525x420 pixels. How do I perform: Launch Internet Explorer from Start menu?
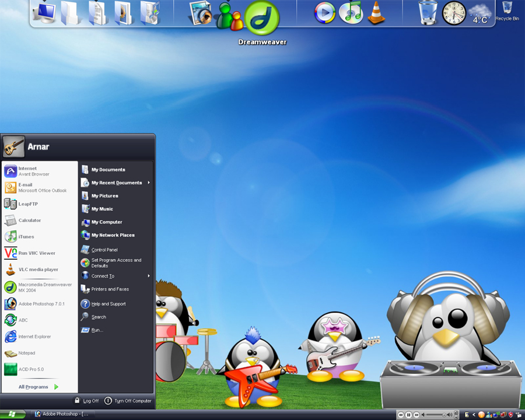40,337
